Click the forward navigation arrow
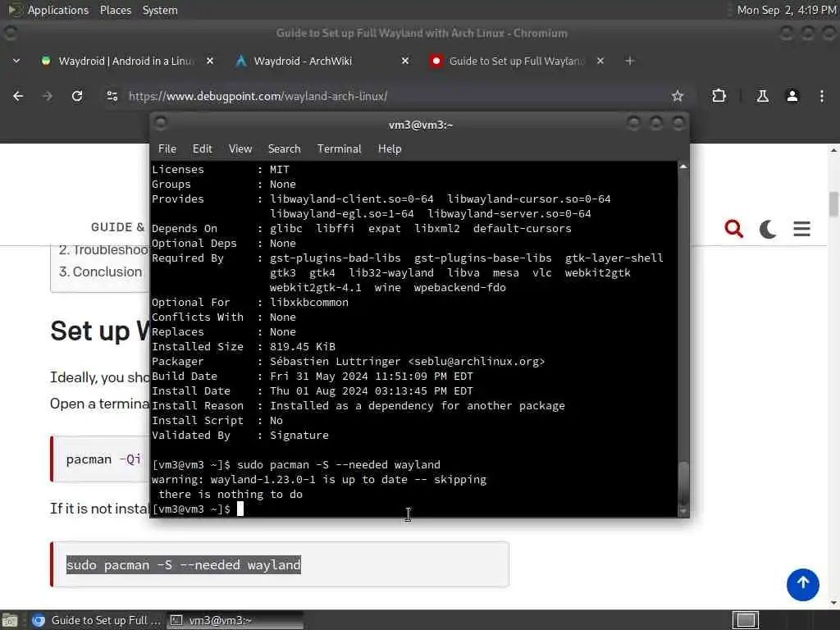840x630 pixels. coord(47,96)
